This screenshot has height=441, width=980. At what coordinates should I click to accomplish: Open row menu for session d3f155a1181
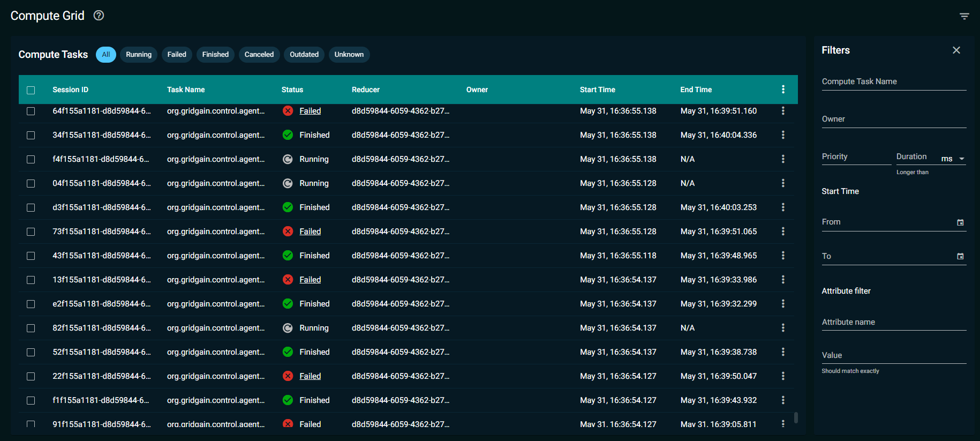tap(783, 207)
